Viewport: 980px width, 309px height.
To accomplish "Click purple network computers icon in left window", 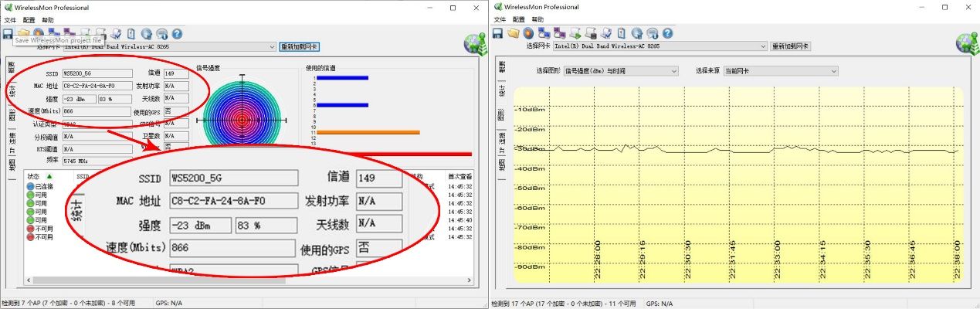I will click(x=69, y=33).
